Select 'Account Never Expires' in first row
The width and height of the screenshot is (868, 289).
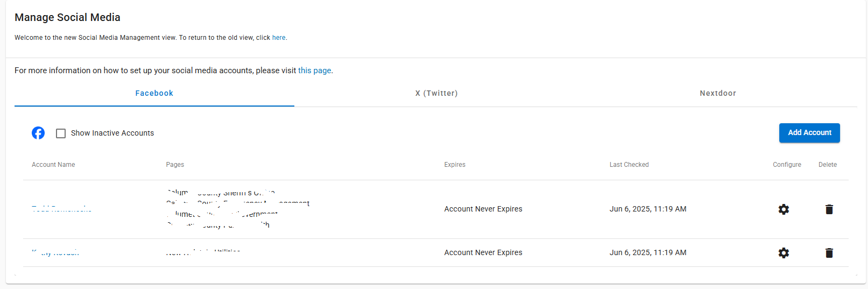pyautogui.click(x=483, y=209)
